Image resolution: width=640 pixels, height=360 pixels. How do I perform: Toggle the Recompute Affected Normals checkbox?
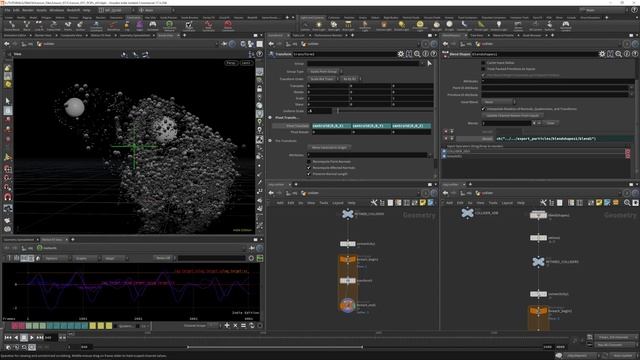pos(309,168)
